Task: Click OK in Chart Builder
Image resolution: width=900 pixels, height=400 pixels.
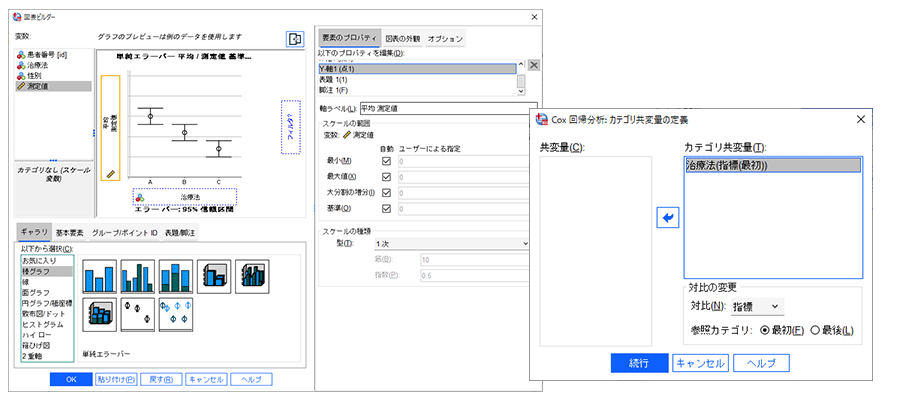Action: tap(71, 379)
